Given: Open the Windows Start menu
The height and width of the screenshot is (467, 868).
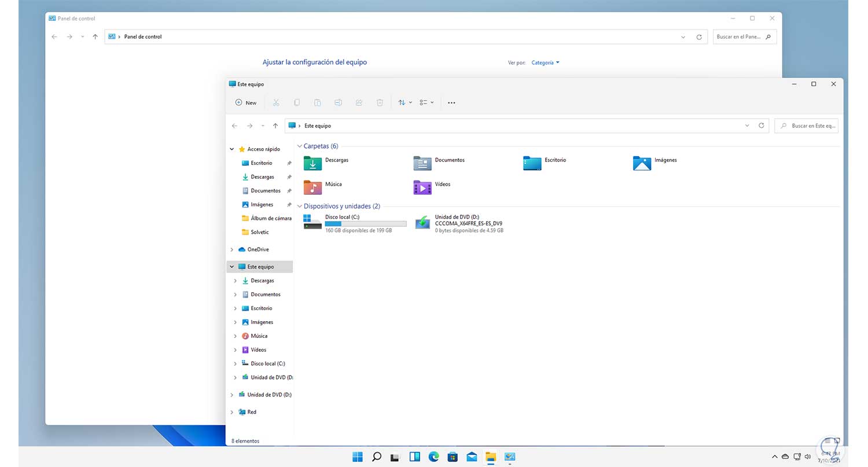Looking at the screenshot, I should coord(358,457).
